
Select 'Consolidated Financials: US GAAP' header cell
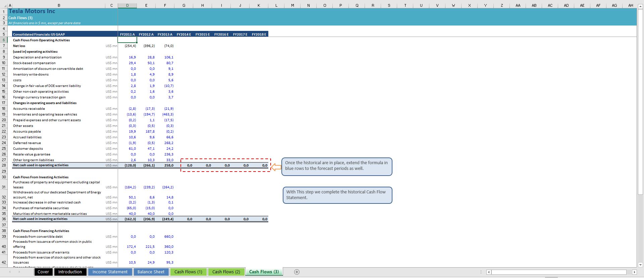point(65,34)
